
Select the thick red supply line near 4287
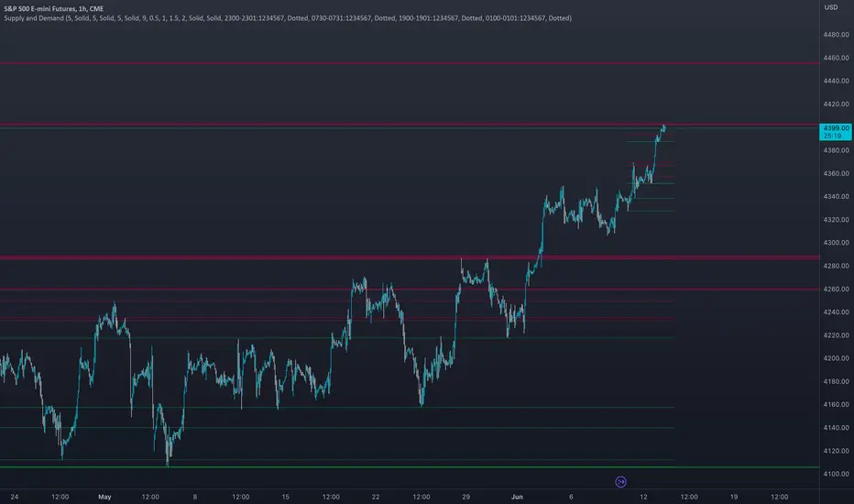click(x=410, y=257)
